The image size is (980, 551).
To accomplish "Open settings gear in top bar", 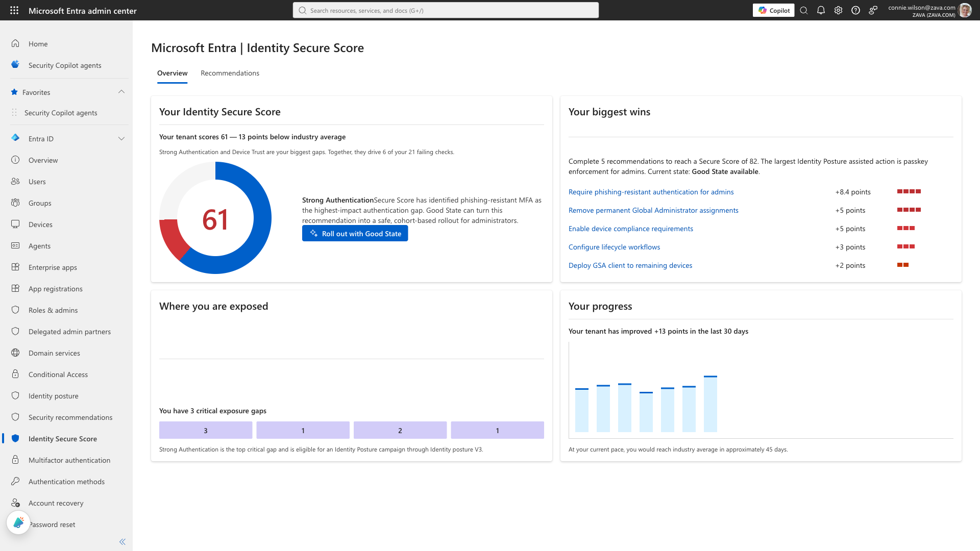I will tap(838, 10).
